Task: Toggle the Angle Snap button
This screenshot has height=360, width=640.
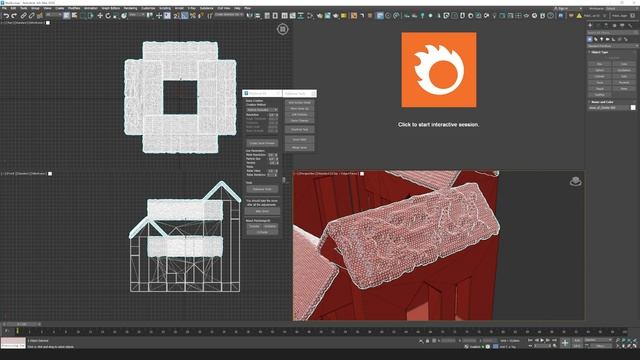Action: click(184, 16)
